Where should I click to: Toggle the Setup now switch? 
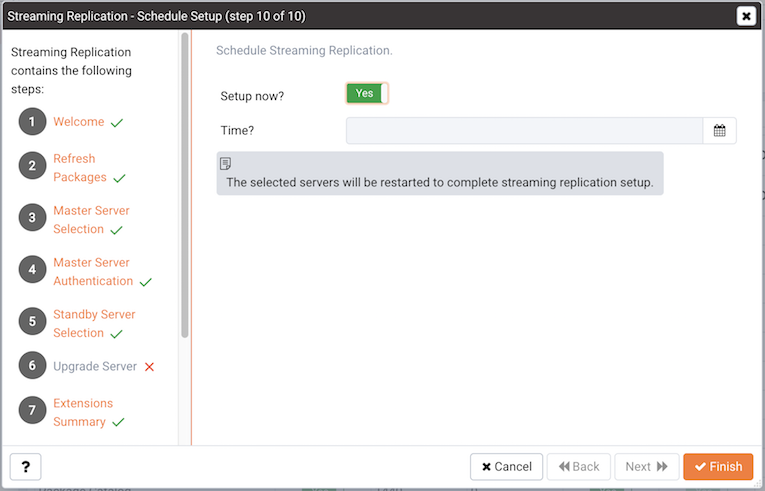tap(367, 93)
